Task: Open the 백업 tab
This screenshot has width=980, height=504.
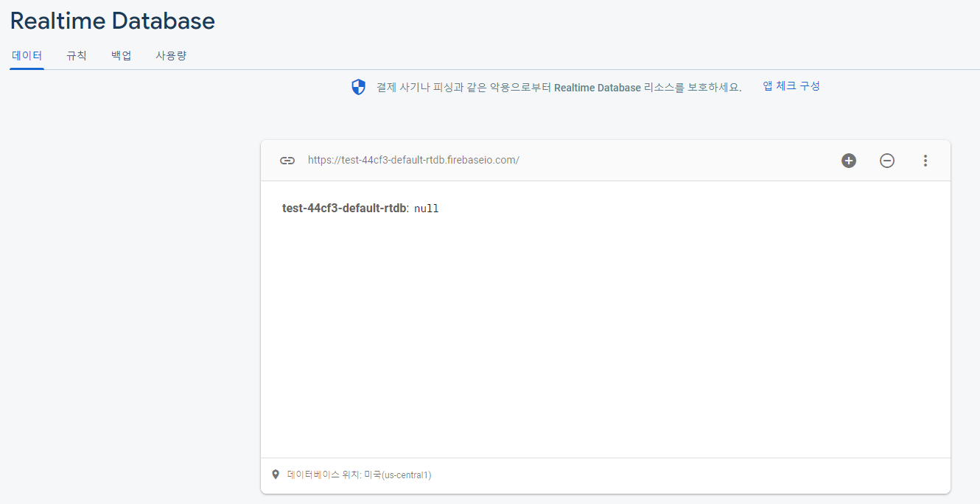Action: click(122, 55)
